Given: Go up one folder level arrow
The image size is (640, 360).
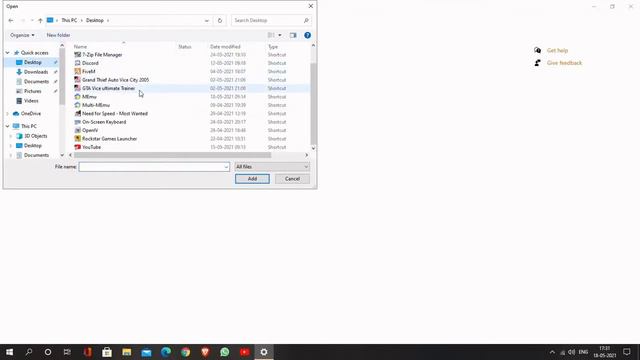Looking at the screenshot, I should [40, 20].
